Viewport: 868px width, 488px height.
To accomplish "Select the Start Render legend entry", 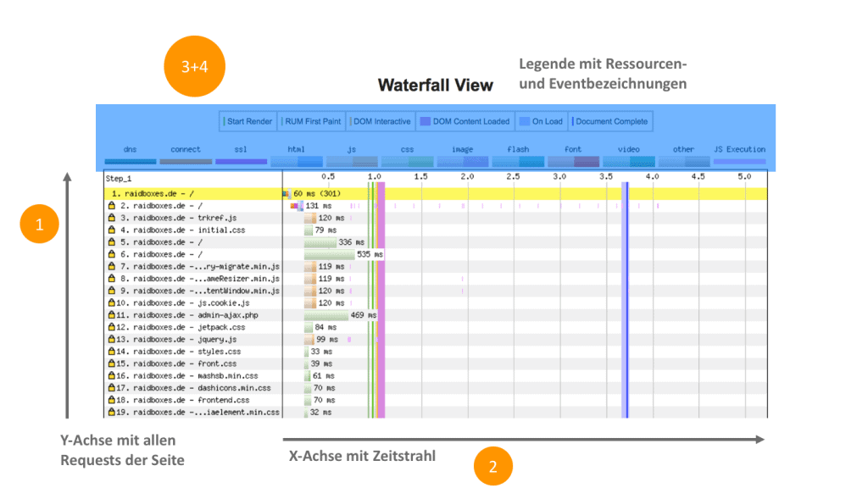I will coord(248,121).
